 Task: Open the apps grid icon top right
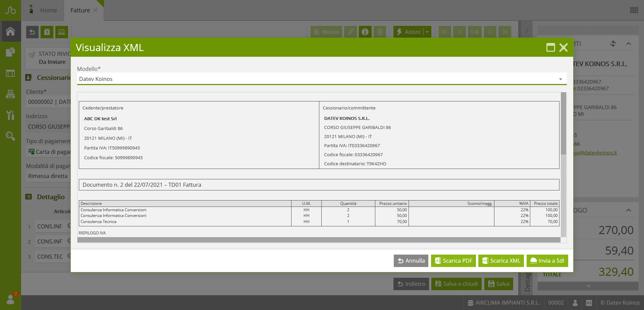634,10
